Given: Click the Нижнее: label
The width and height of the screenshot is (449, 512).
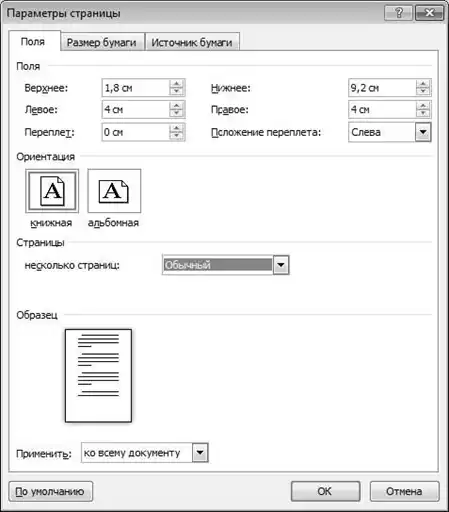Looking at the screenshot, I should [x=231, y=88].
